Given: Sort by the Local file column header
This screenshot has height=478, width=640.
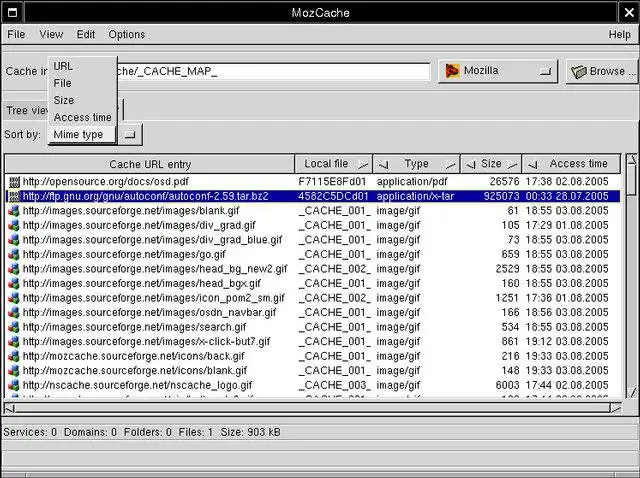Looking at the screenshot, I should click(x=333, y=164).
